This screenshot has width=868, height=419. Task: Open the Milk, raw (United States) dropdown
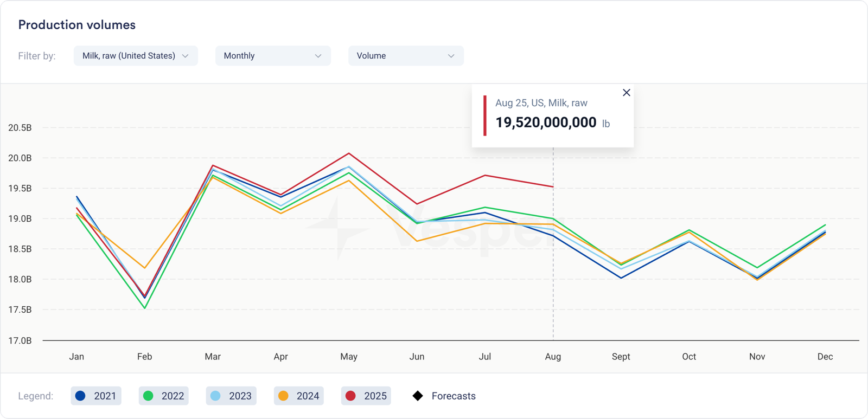coord(135,56)
